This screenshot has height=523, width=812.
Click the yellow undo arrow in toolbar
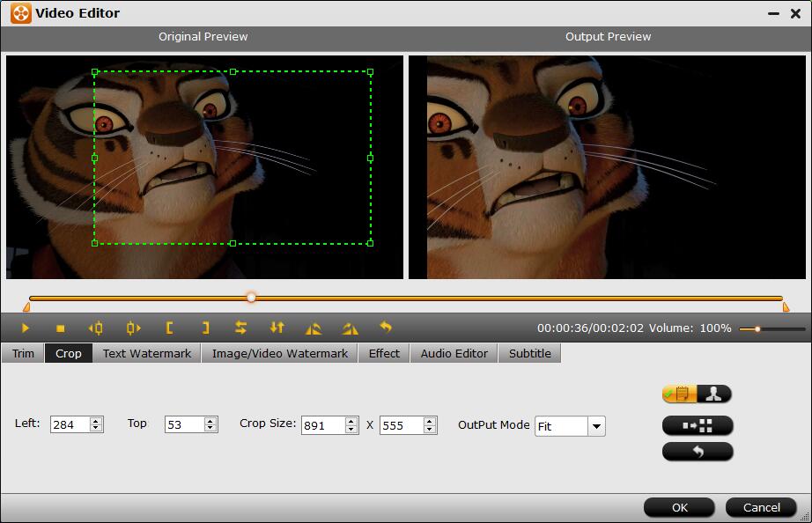click(386, 328)
